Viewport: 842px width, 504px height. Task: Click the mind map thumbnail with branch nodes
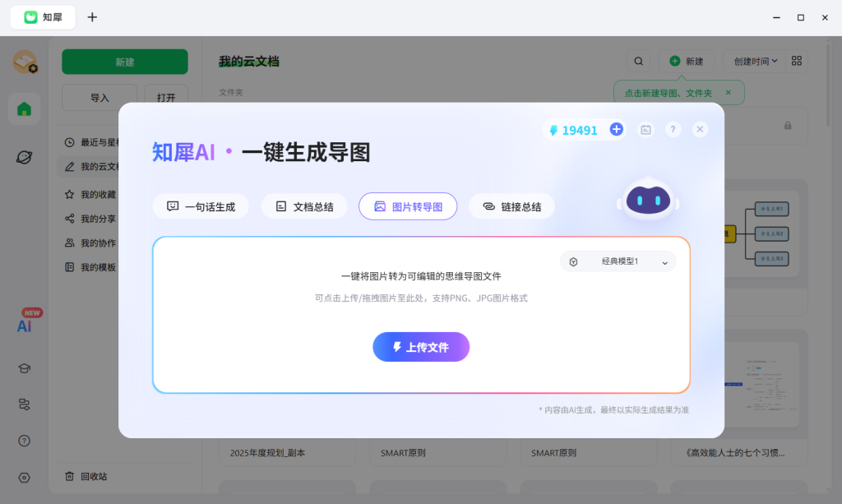(x=761, y=234)
